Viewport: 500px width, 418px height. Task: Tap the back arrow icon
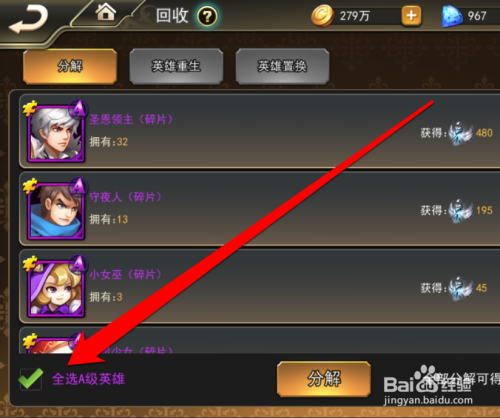click(x=29, y=20)
